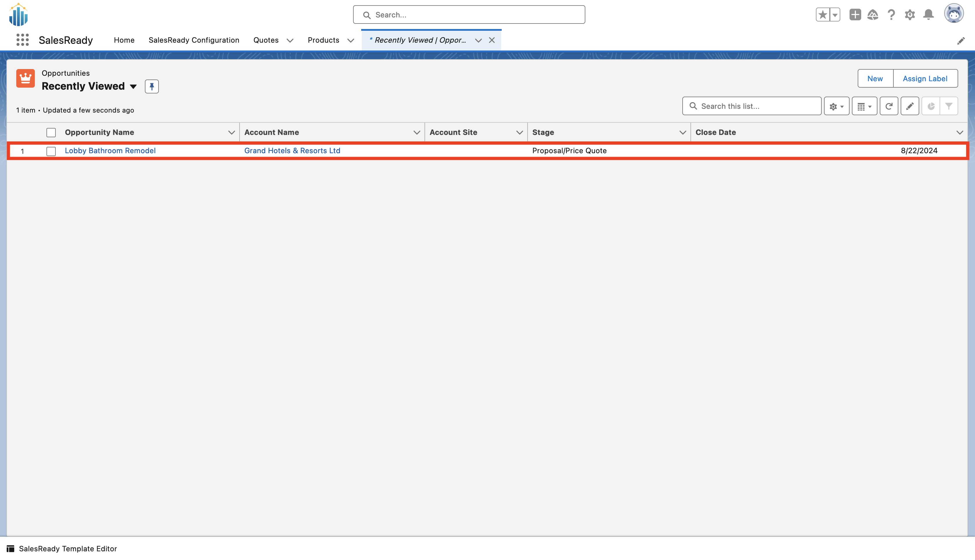Select the Lobby Bathroom Remodel row checkbox

click(x=51, y=151)
